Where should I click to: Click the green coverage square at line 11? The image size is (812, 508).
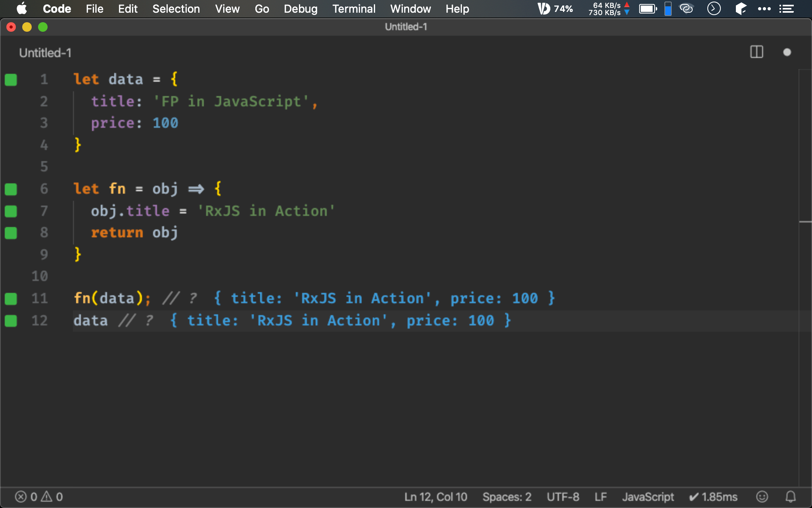(x=11, y=298)
